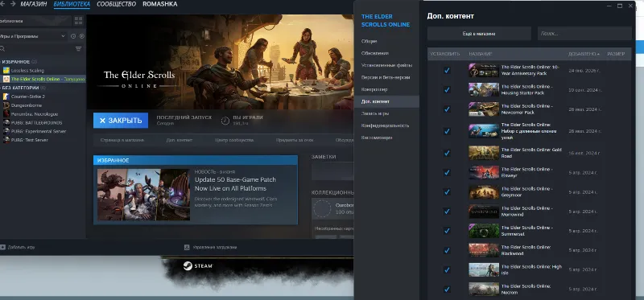644x300 pixels.
Task: Click the playtime clock icon
Action: pos(225,121)
